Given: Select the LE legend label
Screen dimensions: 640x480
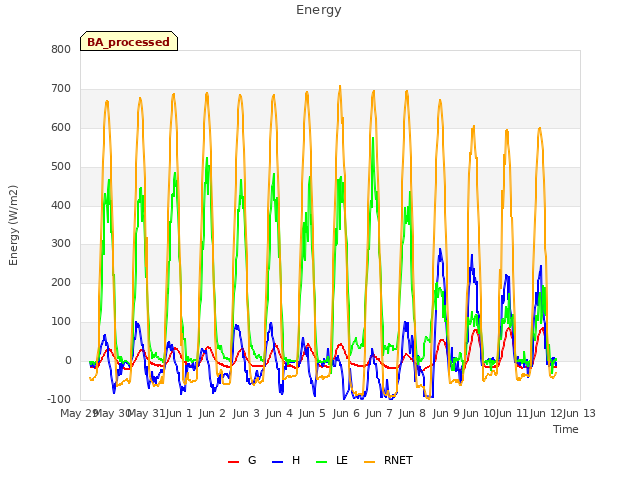Looking at the screenshot, I should 342,460.
